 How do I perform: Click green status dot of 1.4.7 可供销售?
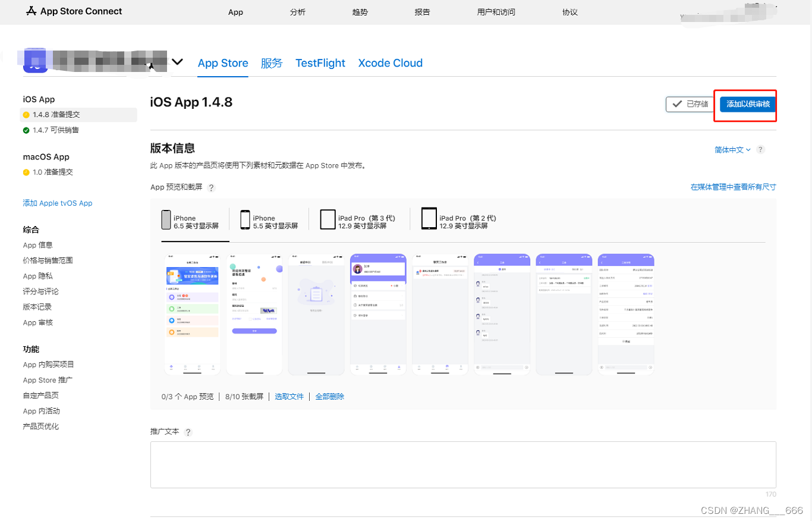point(26,130)
